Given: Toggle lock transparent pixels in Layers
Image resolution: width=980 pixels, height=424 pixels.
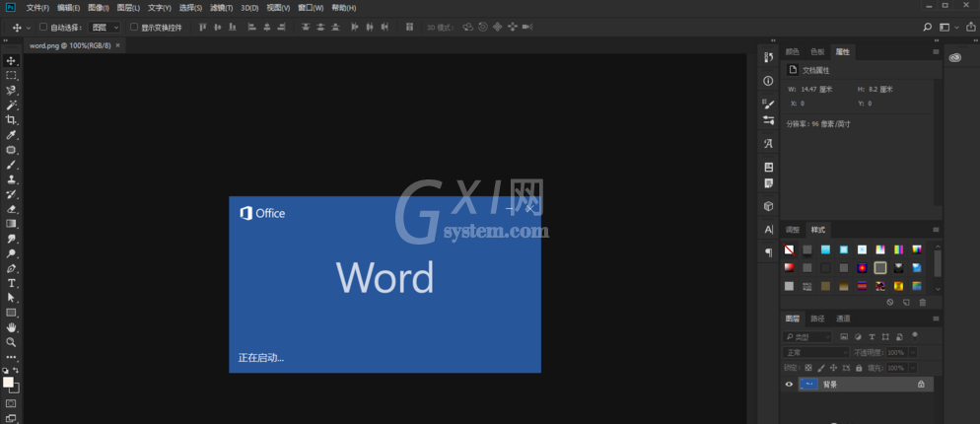Looking at the screenshot, I should pos(808,369).
